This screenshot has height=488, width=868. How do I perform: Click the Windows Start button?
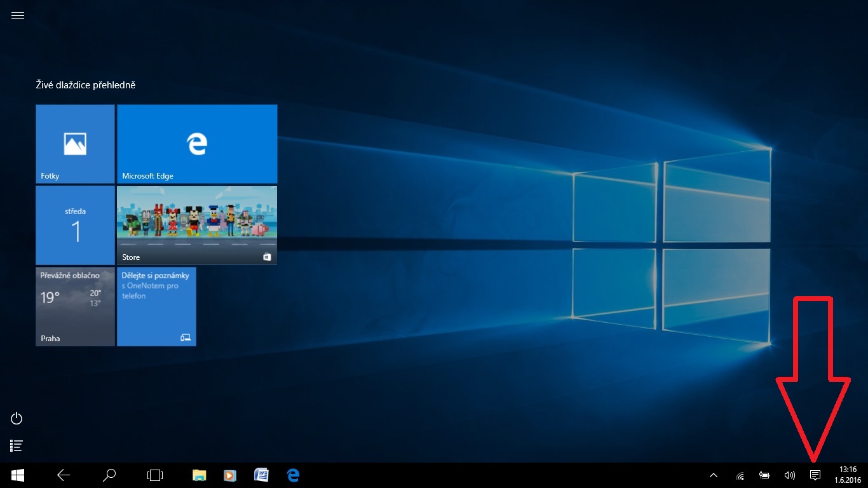[18, 475]
